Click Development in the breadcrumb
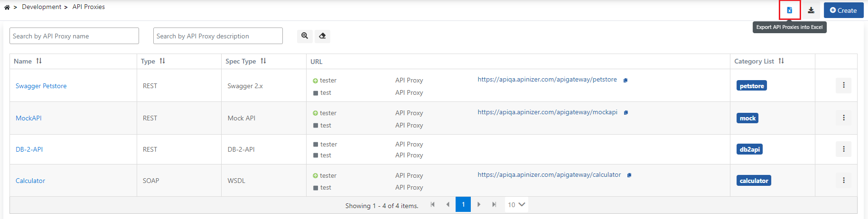The width and height of the screenshot is (868, 219). coord(41,7)
